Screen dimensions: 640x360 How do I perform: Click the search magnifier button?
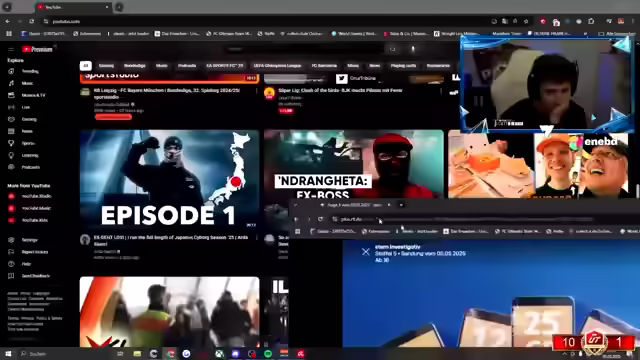(392, 49)
